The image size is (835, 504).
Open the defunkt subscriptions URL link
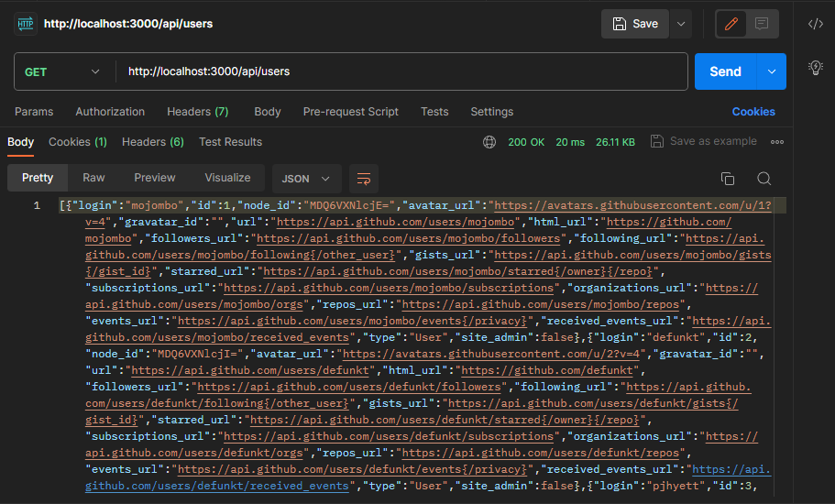[x=389, y=436]
